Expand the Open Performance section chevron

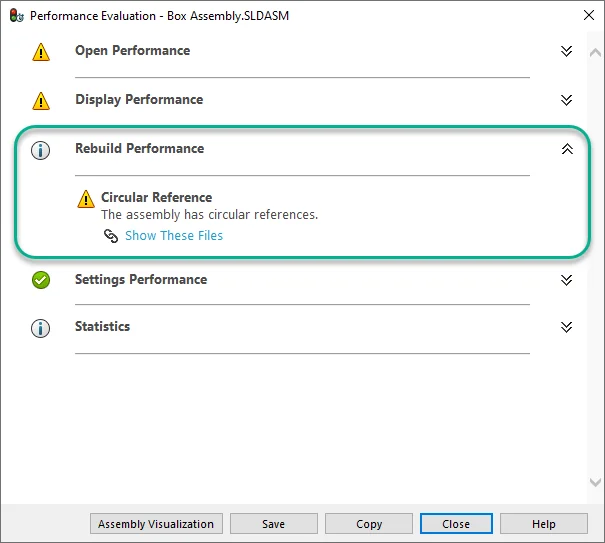[x=567, y=51]
